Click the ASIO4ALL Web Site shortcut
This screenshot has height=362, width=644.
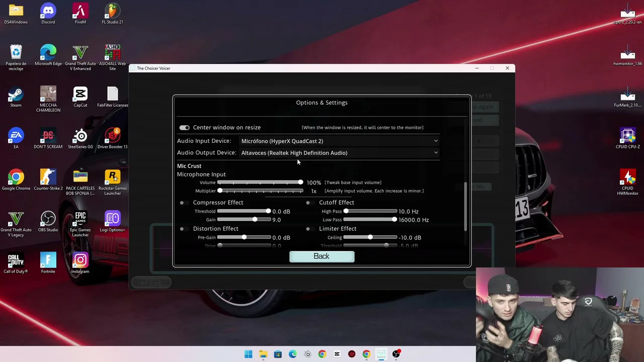[x=113, y=58]
